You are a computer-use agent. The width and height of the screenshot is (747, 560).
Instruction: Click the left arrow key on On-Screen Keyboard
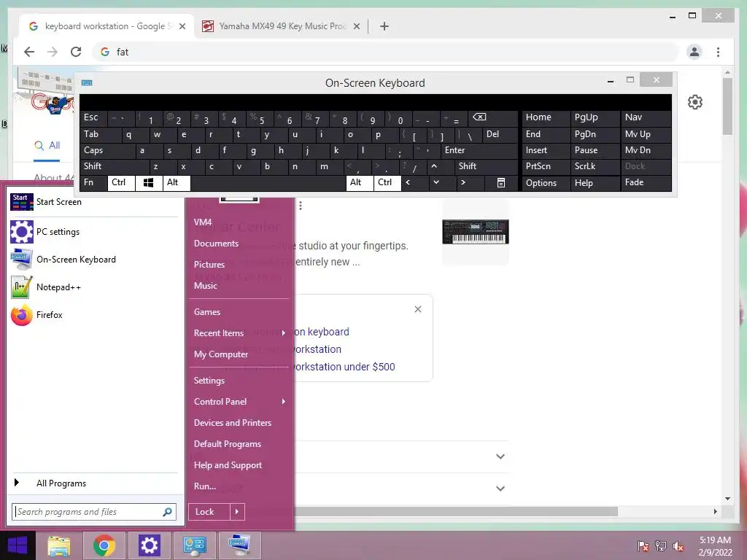(408, 182)
